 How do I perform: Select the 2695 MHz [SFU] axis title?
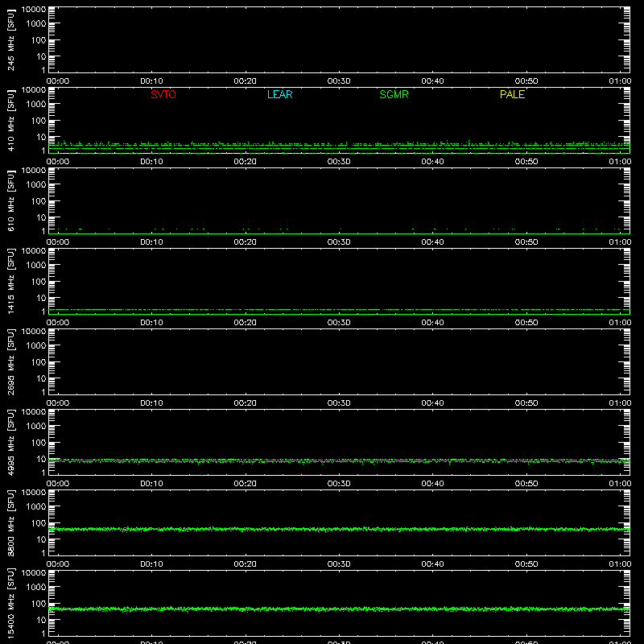pos(11,362)
